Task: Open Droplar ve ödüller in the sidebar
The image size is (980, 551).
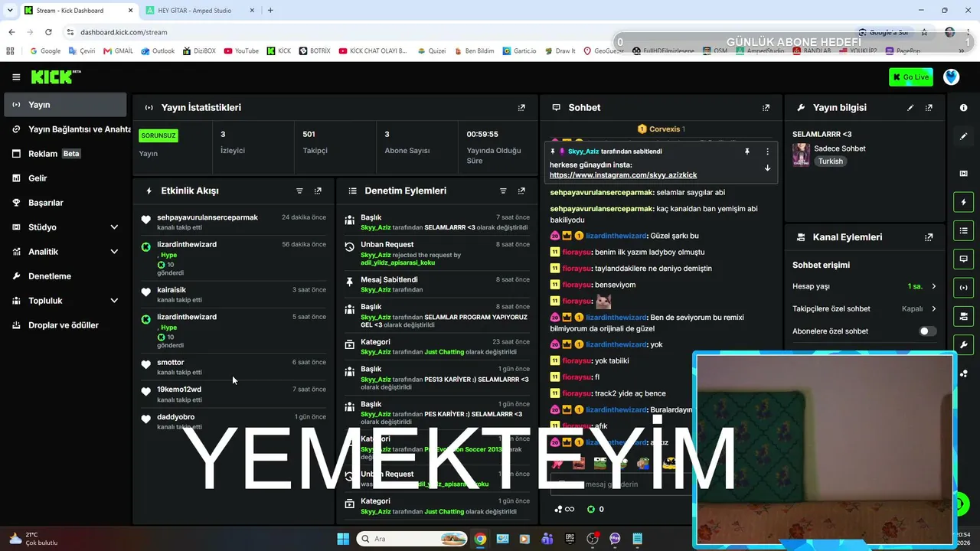Action: click(65, 325)
